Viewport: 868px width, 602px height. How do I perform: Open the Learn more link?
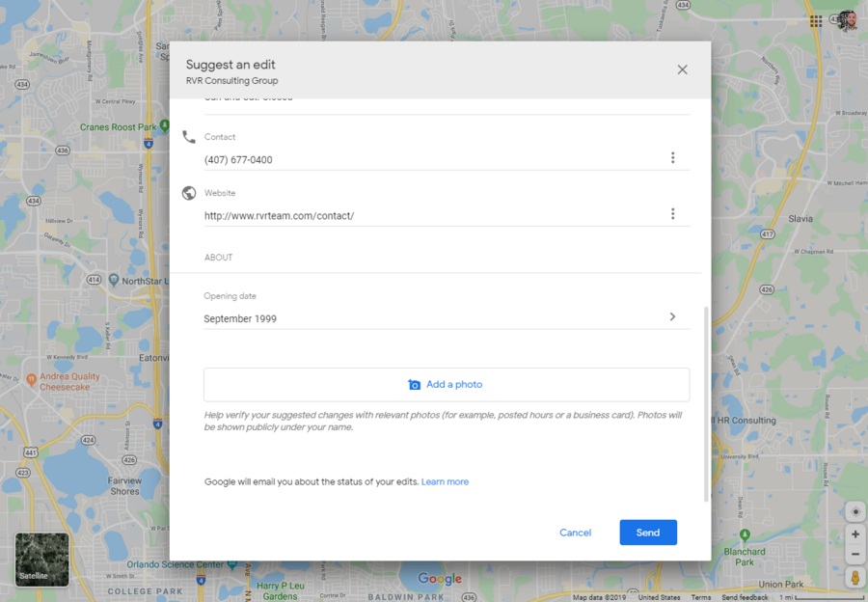coord(445,481)
